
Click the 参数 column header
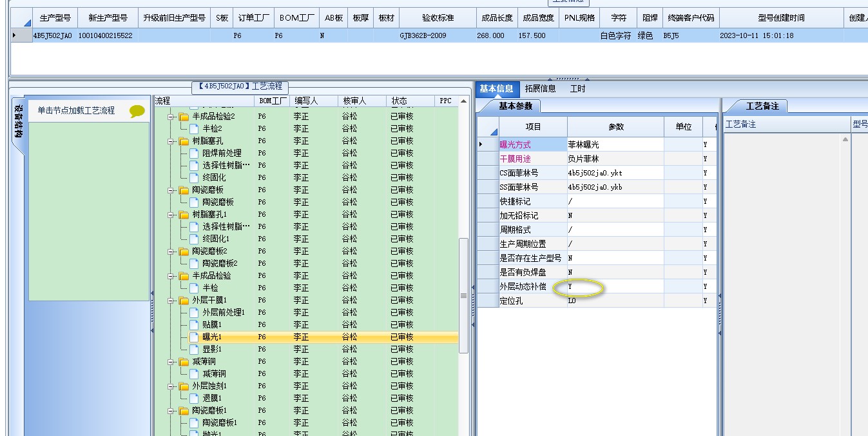(x=616, y=127)
